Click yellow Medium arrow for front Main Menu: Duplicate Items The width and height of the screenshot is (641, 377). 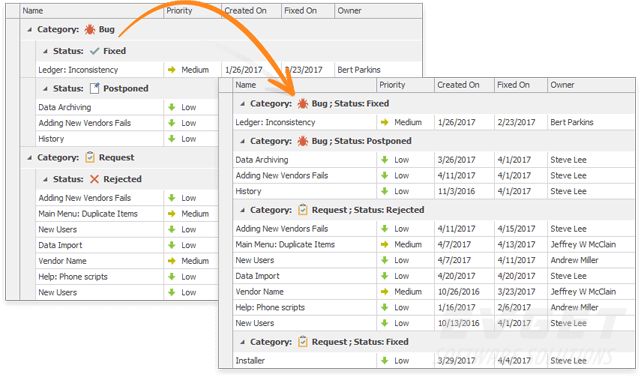coord(385,245)
